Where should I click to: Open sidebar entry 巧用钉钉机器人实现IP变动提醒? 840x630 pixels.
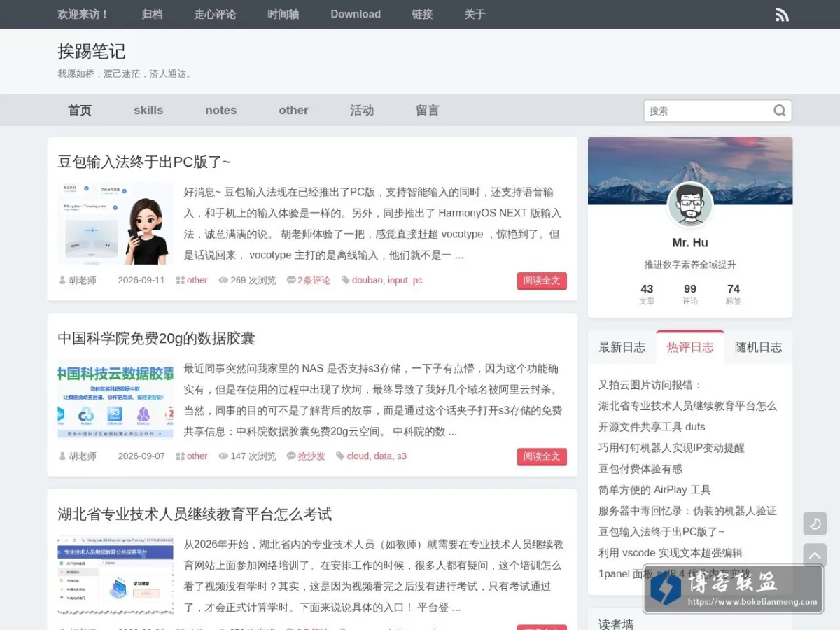[671, 448]
